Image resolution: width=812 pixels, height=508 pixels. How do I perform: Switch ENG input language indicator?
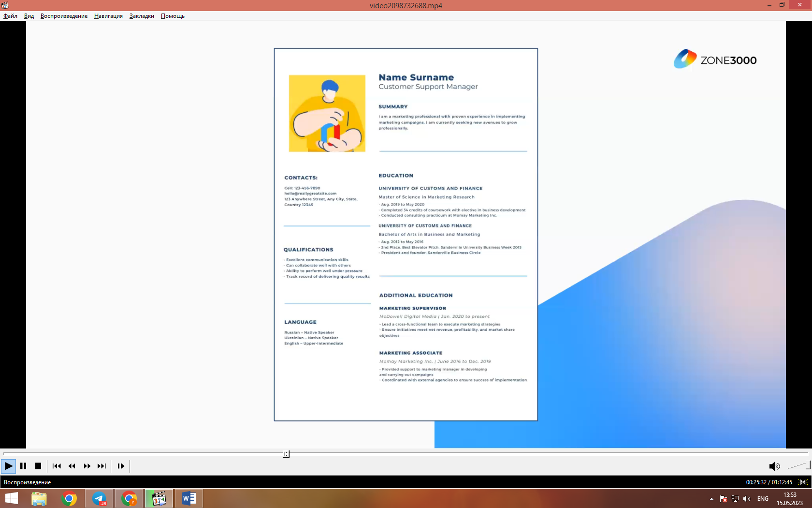(763, 499)
